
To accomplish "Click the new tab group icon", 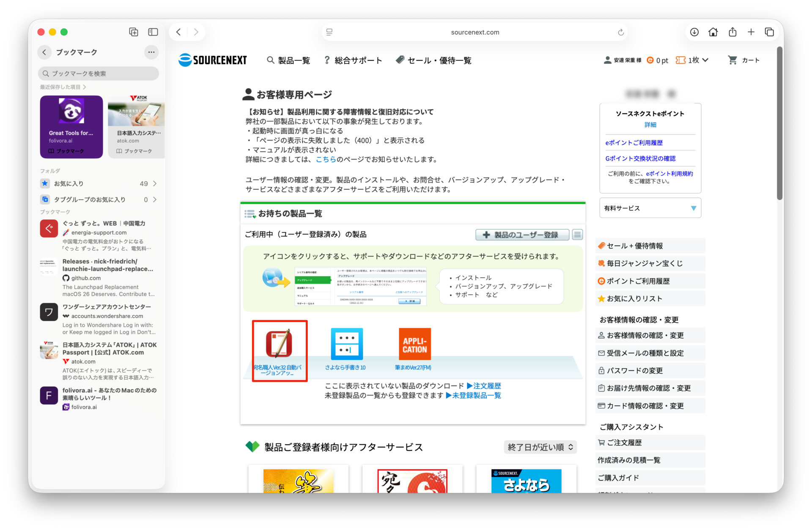I will point(134,32).
